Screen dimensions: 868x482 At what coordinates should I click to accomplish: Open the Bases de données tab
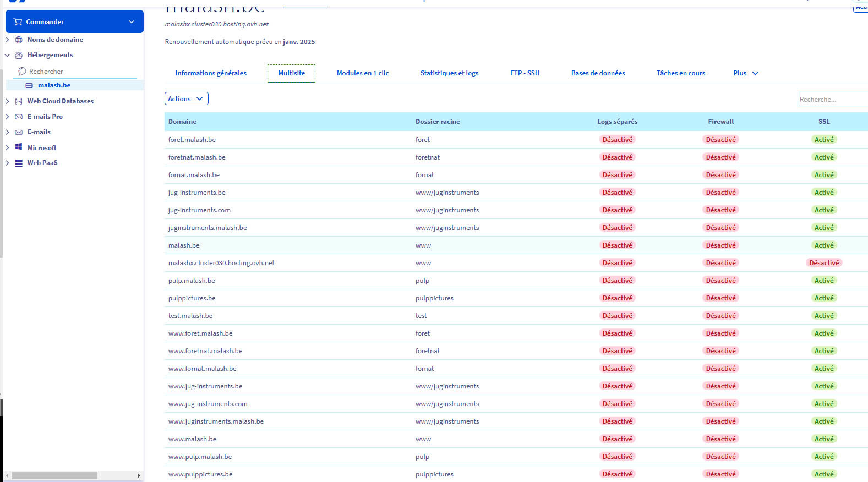tap(598, 73)
